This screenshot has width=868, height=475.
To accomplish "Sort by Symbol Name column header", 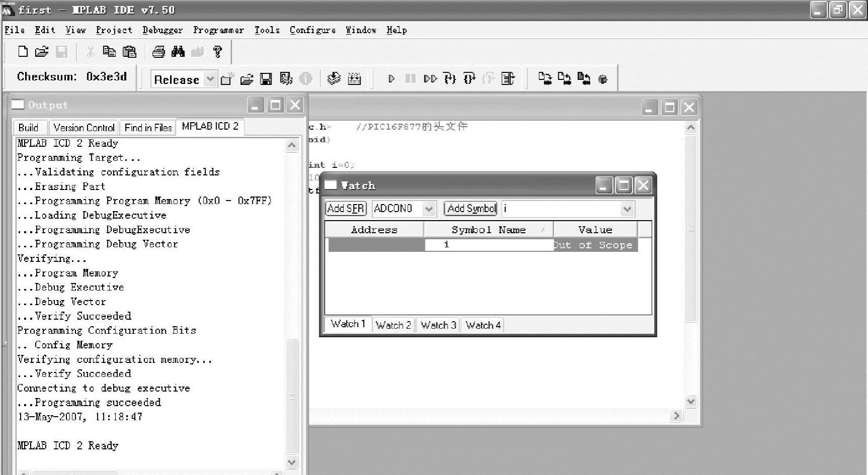I will click(x=488, y=230).
